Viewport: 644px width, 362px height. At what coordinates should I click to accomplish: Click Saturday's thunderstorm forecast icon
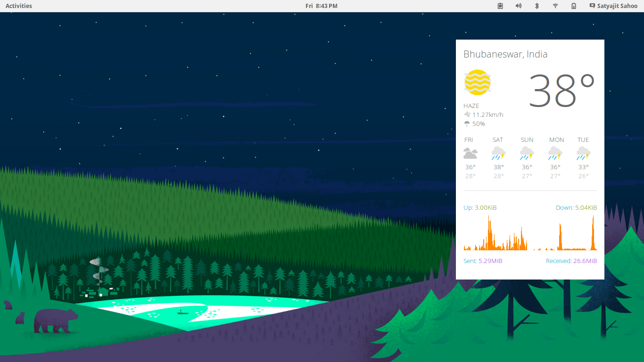click(x=498, y=153)
